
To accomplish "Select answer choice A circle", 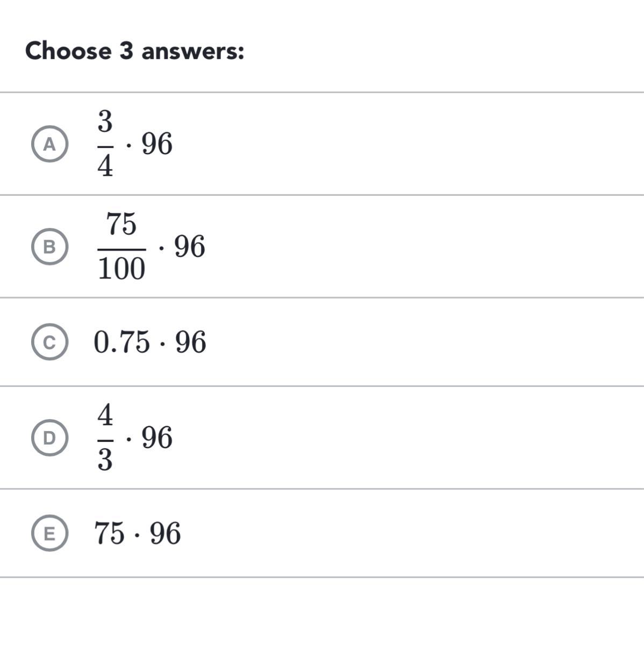I will click(49, 145).
